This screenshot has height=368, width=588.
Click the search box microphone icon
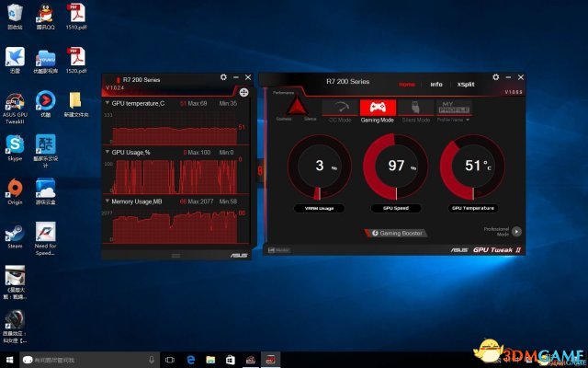pos(151,360)
